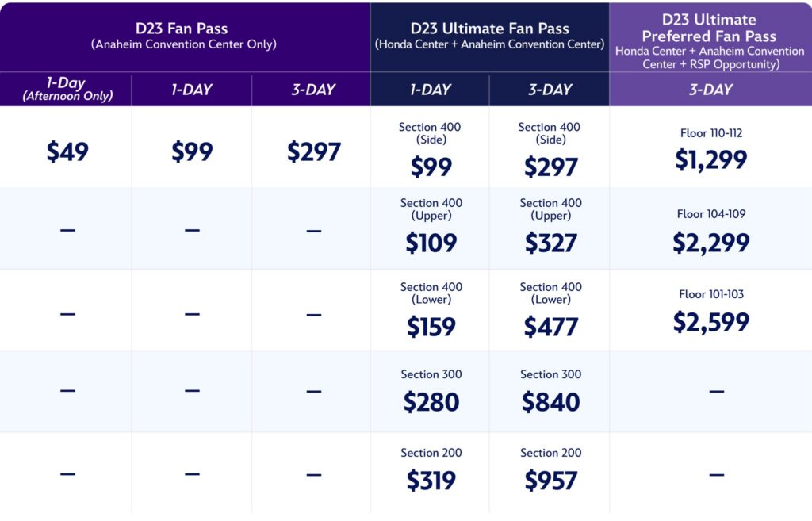Select the $477 Section 400 Lower price
The image size is (812, 521).
point(550,327)
